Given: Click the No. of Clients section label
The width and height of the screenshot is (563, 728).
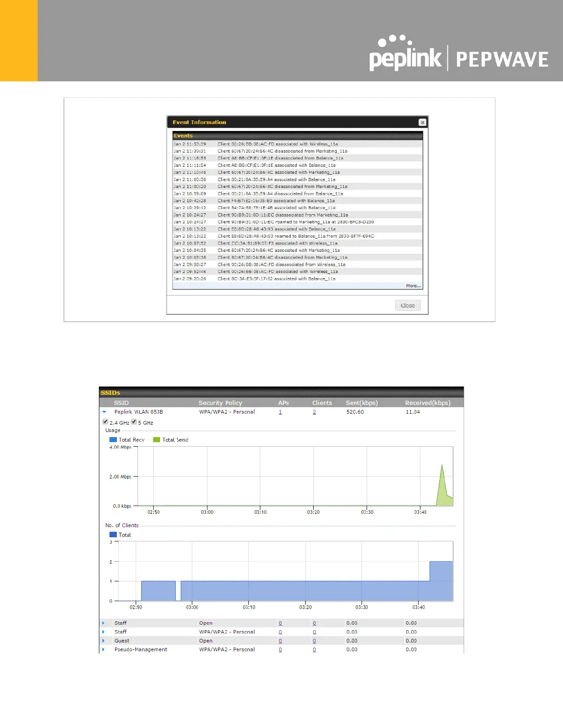Looking at the screenshot, I should click(122, 525).
